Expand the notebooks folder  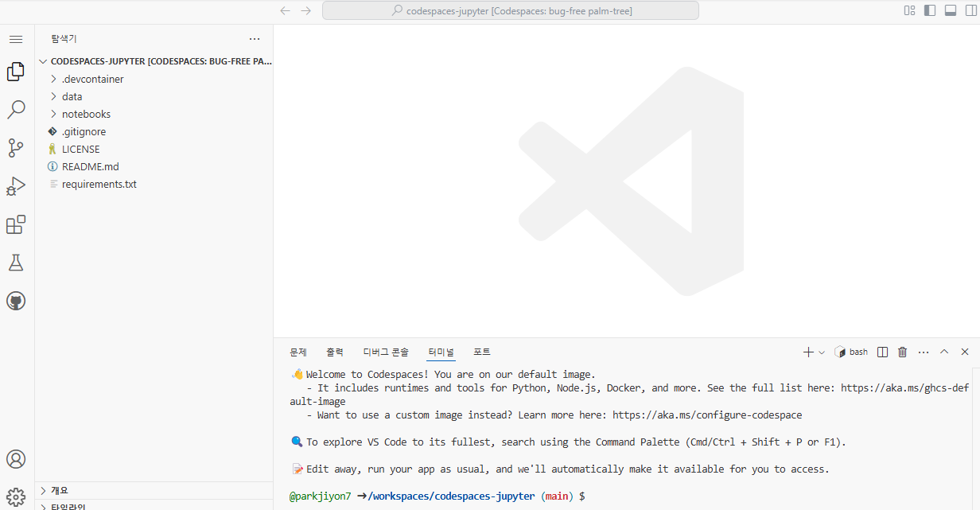154,114
